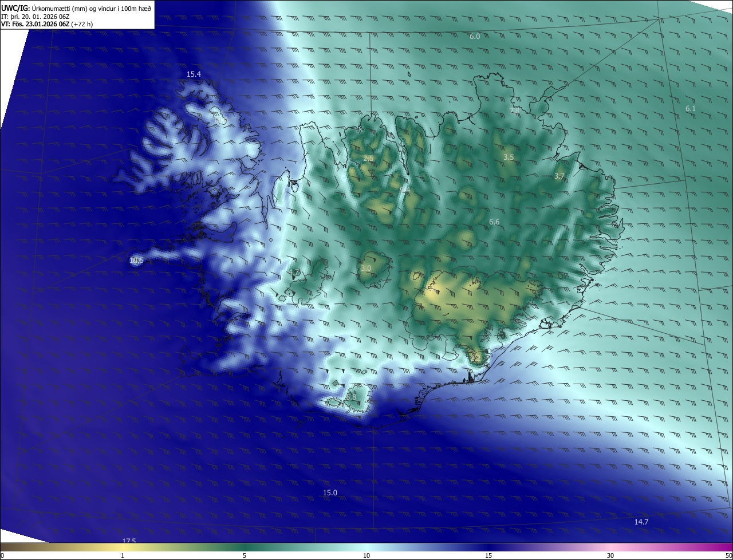Select the legend tick label 5
The width and height of the screenshot is (733, 560).
(245, 556)
